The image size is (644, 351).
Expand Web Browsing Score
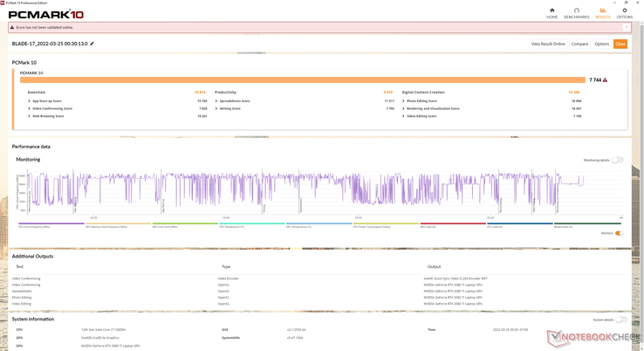click(x=29, y=116)
